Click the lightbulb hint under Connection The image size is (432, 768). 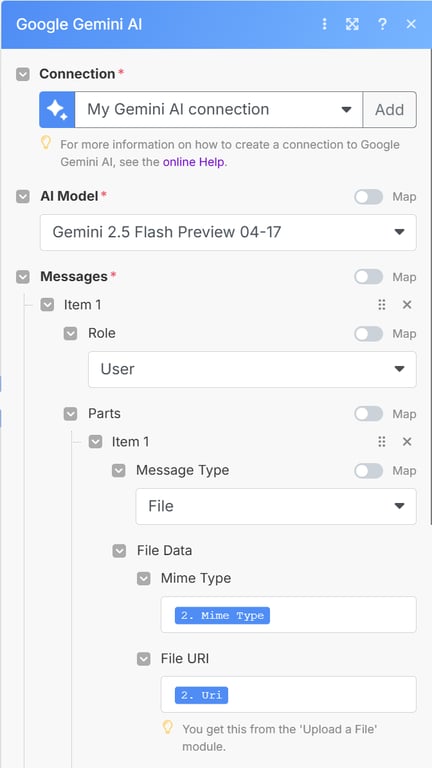pyautogui.click(x=46, y=143)
